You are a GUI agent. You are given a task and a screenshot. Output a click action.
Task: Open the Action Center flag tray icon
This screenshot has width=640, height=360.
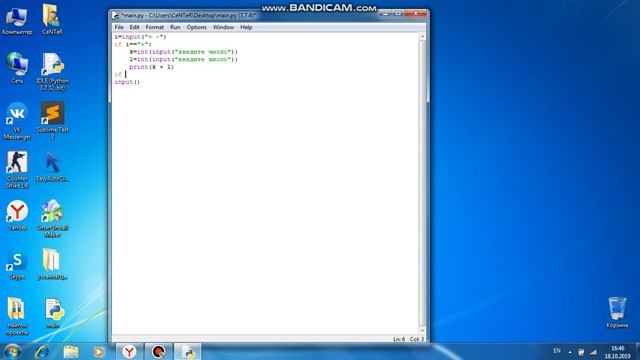(x=581, y=352)
